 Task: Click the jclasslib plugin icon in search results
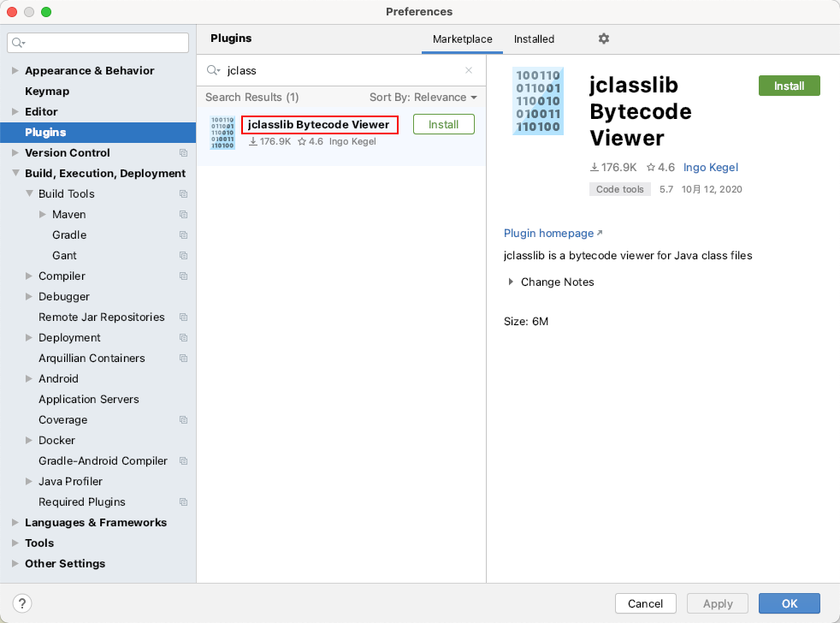click(x=222, y=133)
